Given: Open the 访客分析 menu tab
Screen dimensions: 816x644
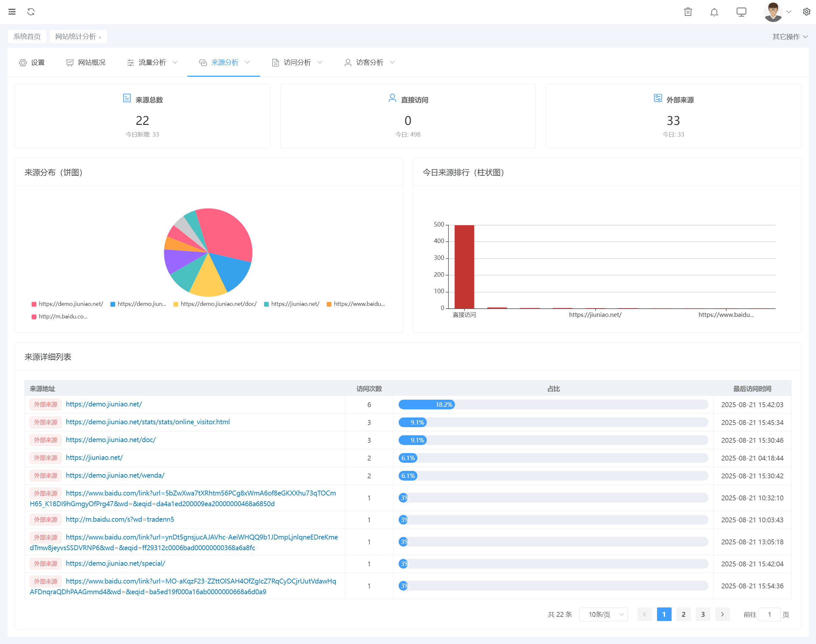Looking at the screenshot, I should tap(369, 62).
